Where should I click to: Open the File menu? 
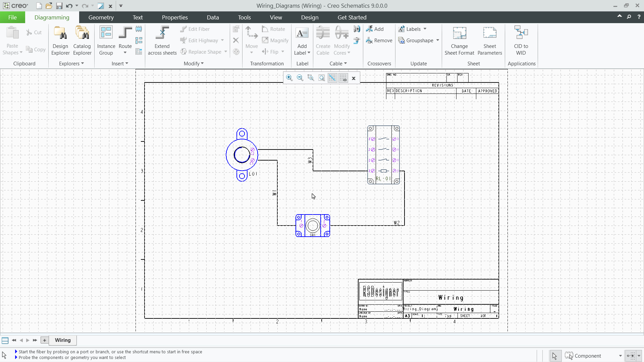pyautogui.click(x=12, y=17)
